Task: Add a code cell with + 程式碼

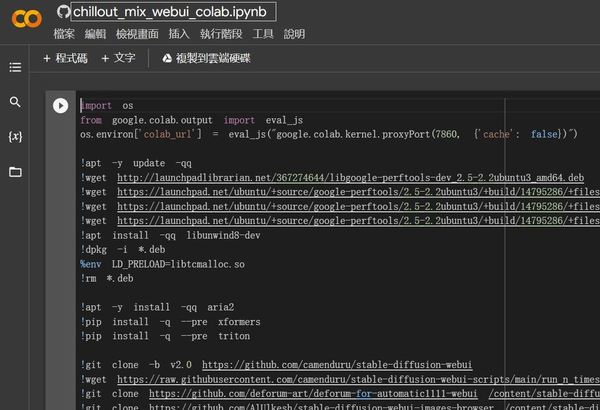Action: pyautogui.click(x=65, y=58)
